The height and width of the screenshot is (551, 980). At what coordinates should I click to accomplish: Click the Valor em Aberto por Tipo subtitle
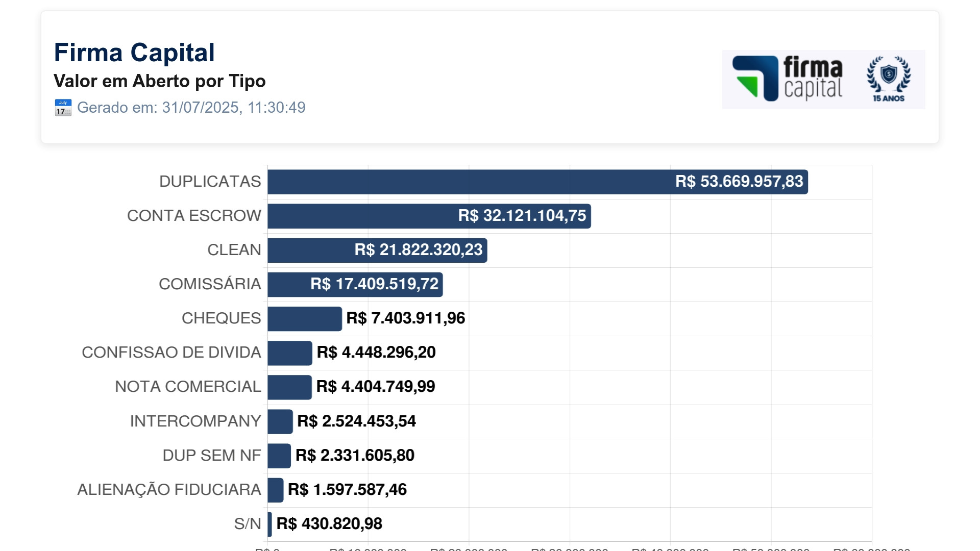tap(160, 81)
